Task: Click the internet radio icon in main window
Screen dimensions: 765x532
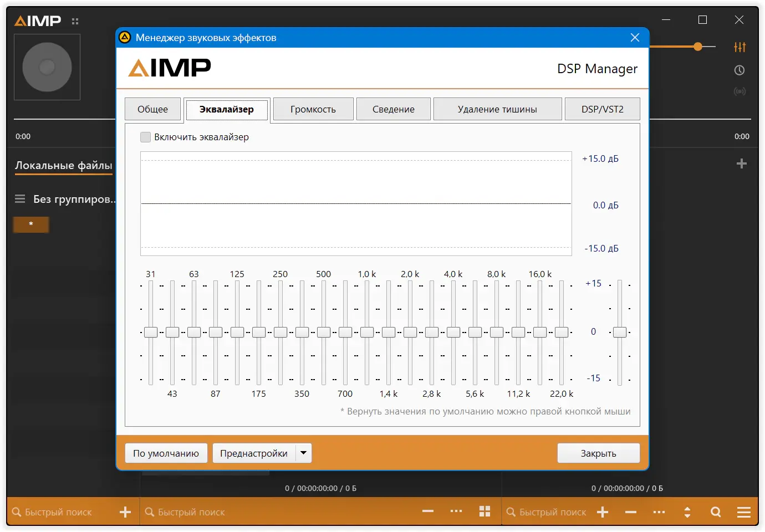Action: 739,91
